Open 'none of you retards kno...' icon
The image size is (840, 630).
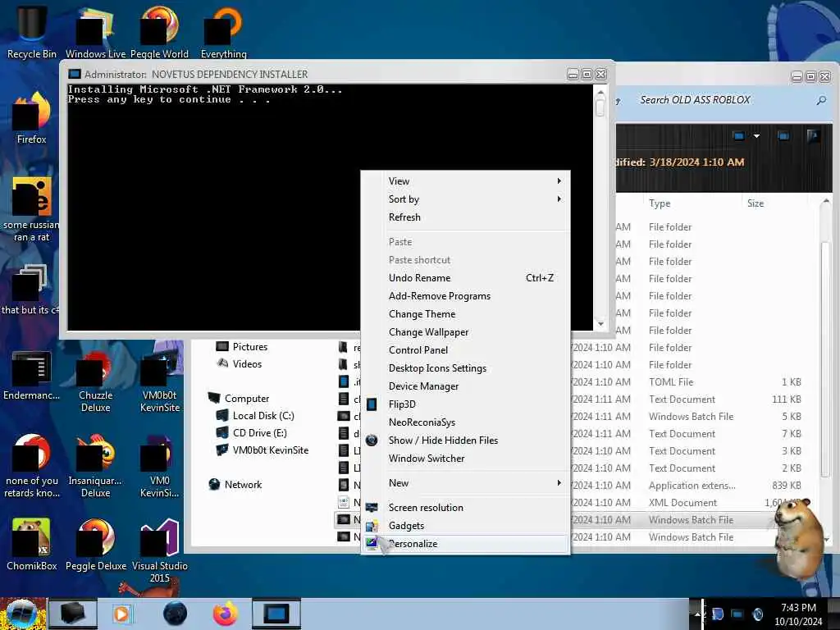click(x=32, y=466)
